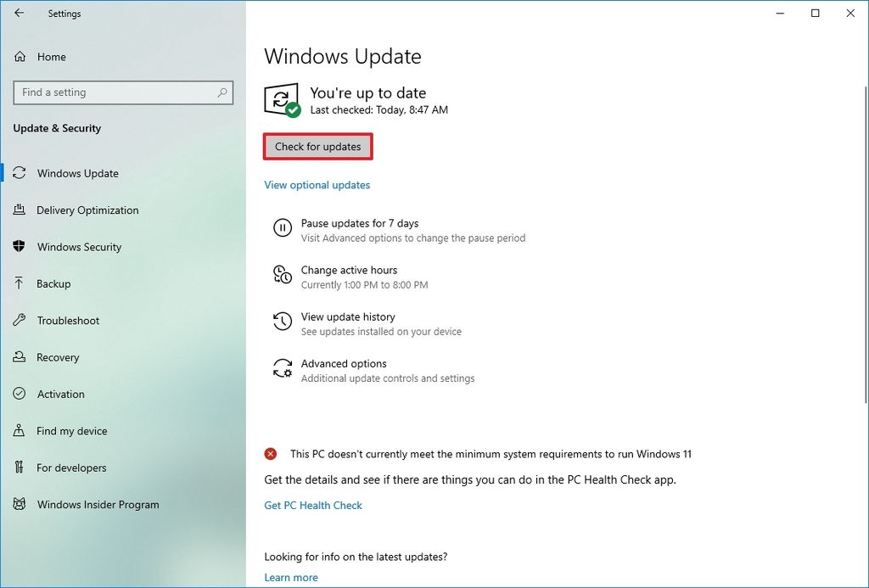Open the Find a setting search box
The image size is (869, 588).
click(x=123, y=92)
